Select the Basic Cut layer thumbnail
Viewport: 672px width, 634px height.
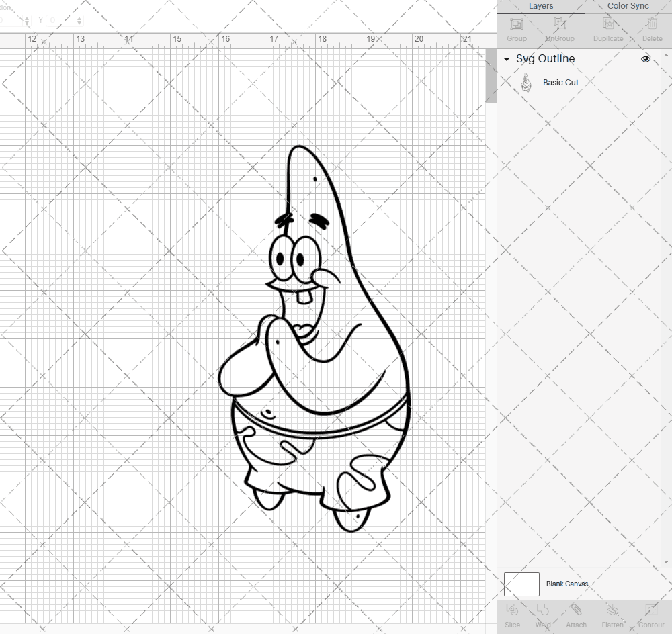[526, 82]
